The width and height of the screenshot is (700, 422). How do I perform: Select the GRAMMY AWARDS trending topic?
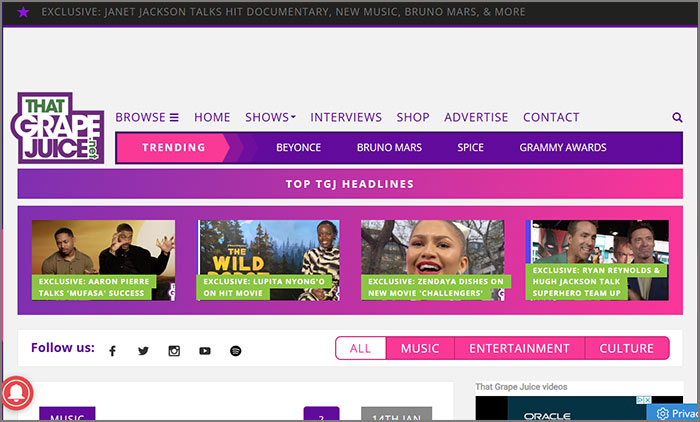(x=563, y=147)
